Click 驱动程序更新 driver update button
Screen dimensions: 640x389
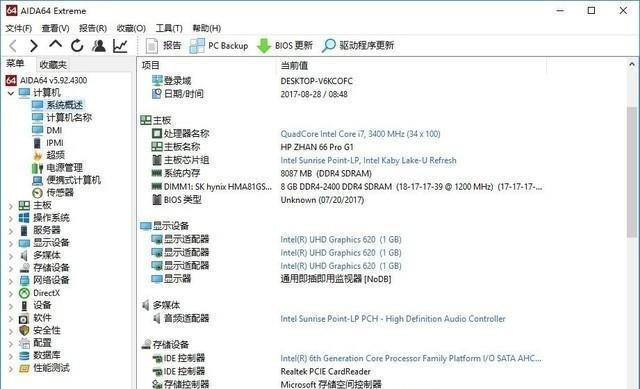pyautogui.click(x=358, y=46)
